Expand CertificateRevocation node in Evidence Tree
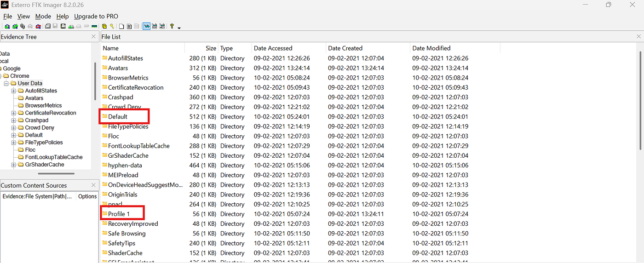Viewport: 644px width, 263px height. coord(14,113)
